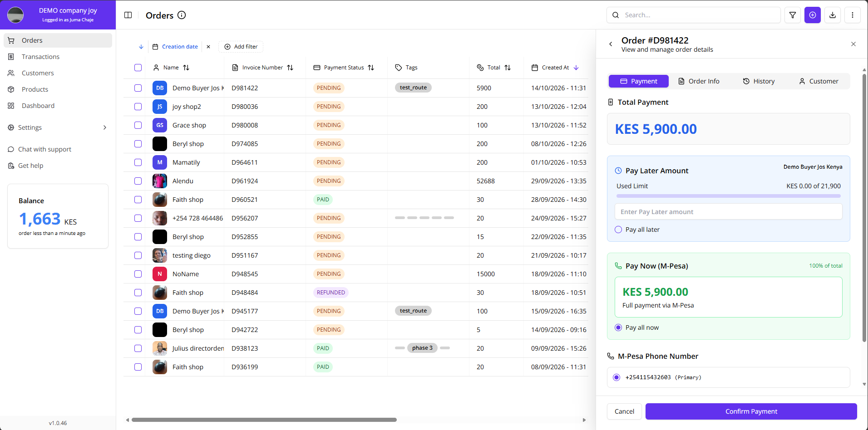Viewport: 868px width, 430px height.
Task: Click the purple add order icon
Action: click(x=813, y=15)
